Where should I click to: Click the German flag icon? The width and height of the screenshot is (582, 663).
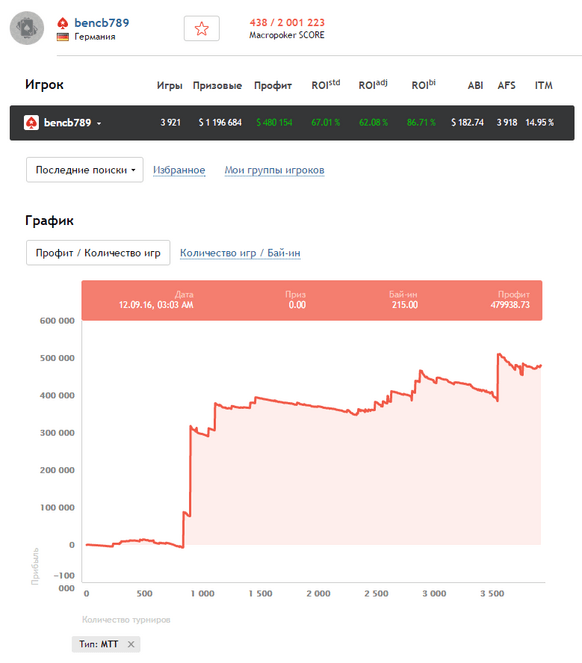(x=63, y=37)
